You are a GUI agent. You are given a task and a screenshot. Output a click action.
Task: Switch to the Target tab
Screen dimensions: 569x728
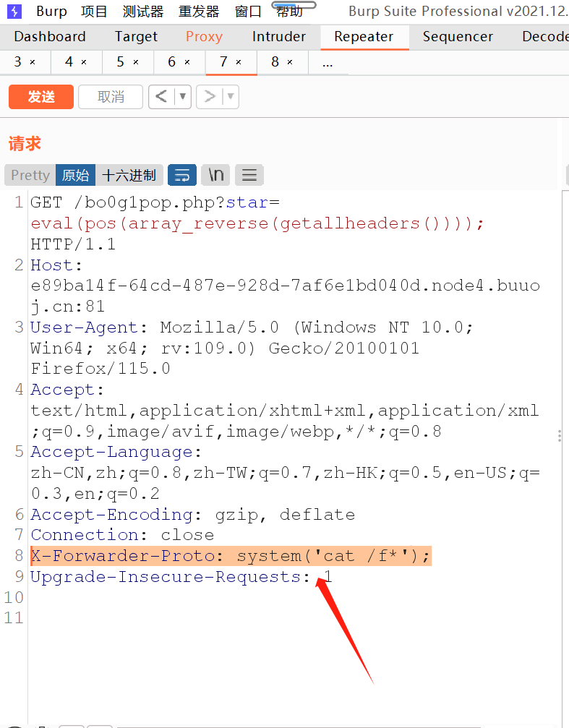[x=136, y=37]
